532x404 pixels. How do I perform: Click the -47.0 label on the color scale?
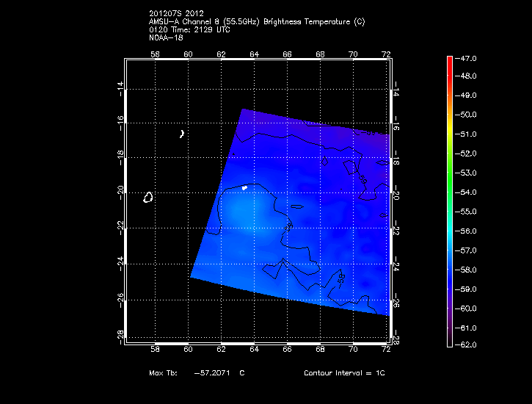[468, 57]
